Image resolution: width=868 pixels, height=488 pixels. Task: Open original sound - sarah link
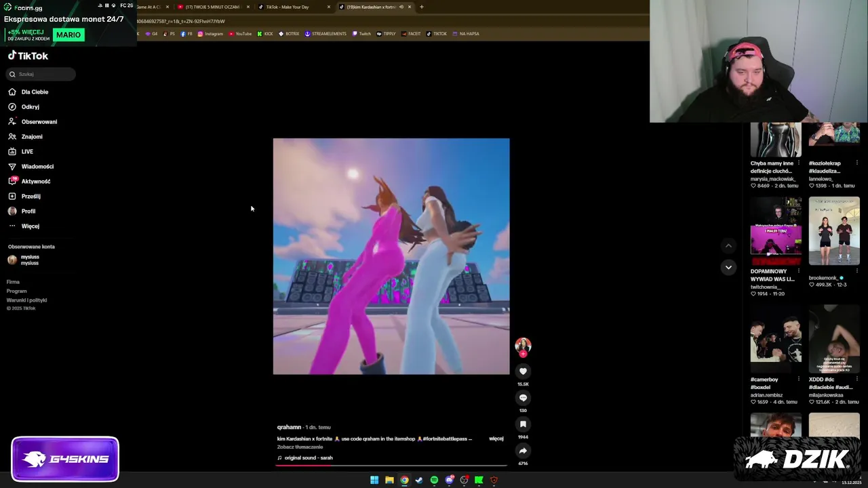pos(305,457)
